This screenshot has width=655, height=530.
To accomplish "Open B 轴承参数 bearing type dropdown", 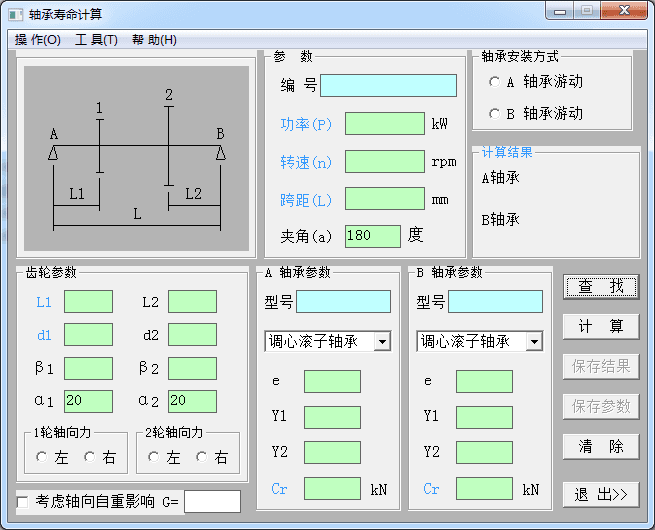I will point(533,342).
